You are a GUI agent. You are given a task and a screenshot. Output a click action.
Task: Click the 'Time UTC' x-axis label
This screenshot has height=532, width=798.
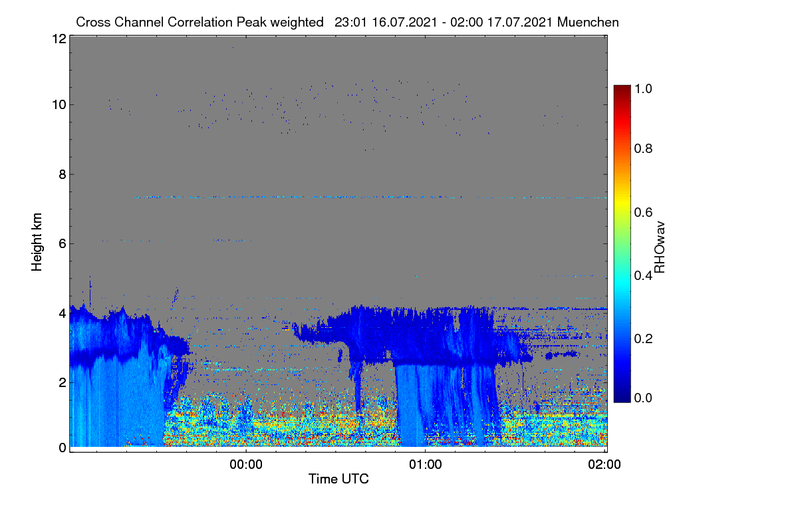(x=338, y=479)
